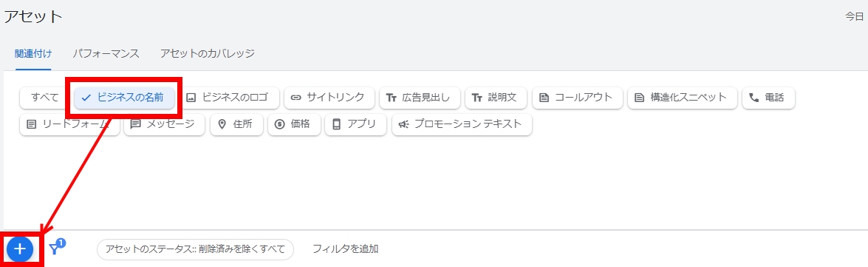Toggle the すべて filter chip

(45, 98)
